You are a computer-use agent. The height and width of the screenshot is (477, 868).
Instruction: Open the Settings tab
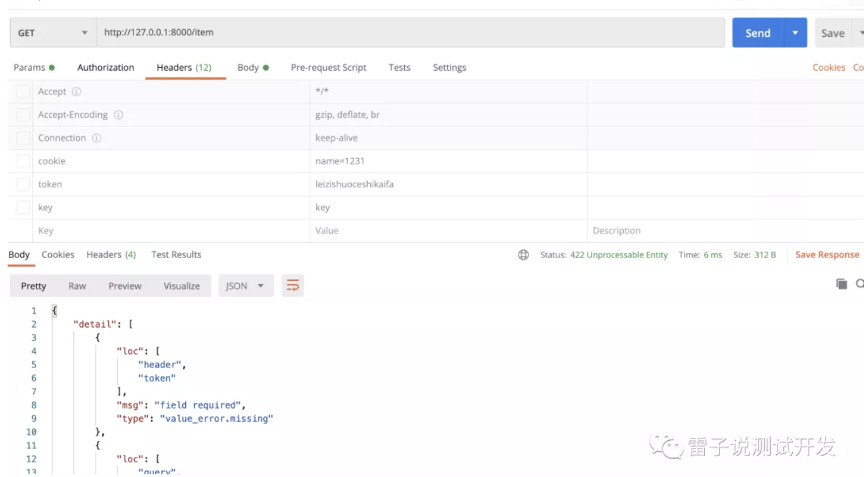(x=449, y=68)
